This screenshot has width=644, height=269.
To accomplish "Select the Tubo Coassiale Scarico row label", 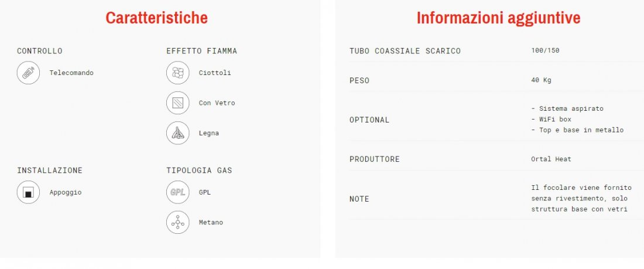I will click(405, 51).
